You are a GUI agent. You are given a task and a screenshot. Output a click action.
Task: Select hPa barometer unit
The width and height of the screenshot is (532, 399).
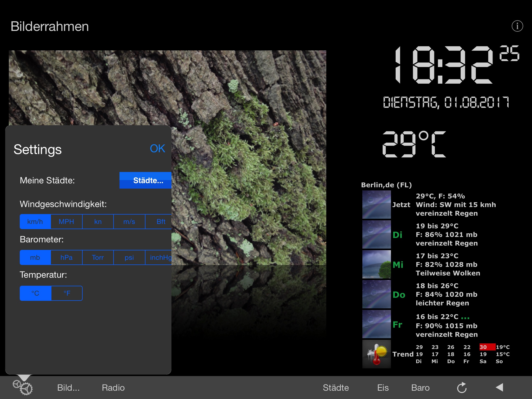tap(66, 257)
